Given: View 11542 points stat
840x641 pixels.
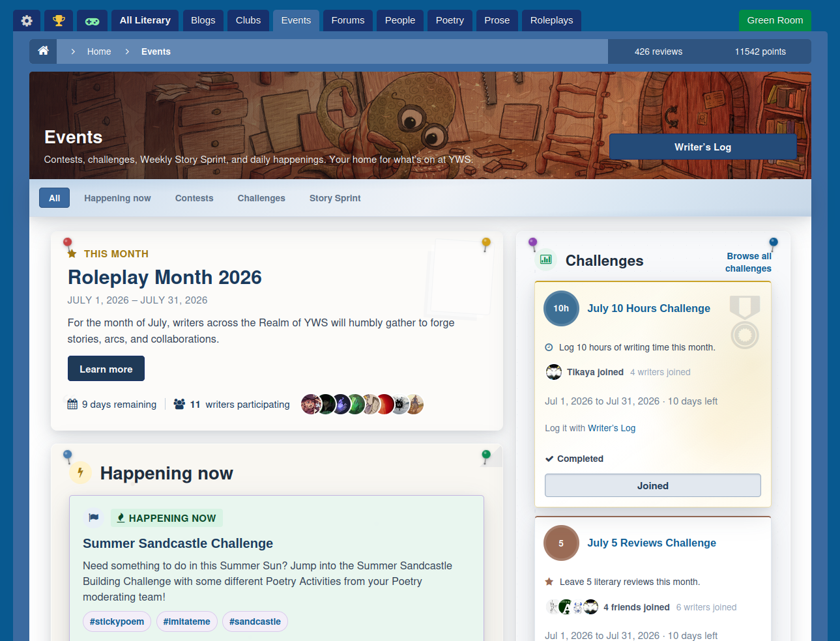Looking at the screenshot, I should [x=760, y=51].
